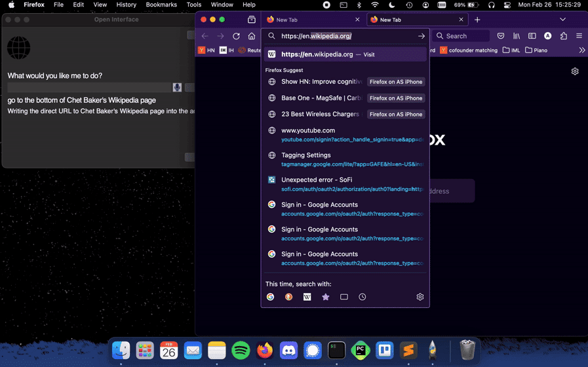
Task: Open 23 Best Wireless Chargers suggestion
Action: tap(345, 114)
